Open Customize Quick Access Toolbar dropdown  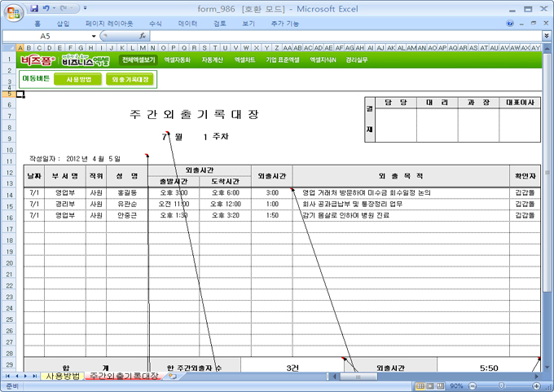coord(86,8)
